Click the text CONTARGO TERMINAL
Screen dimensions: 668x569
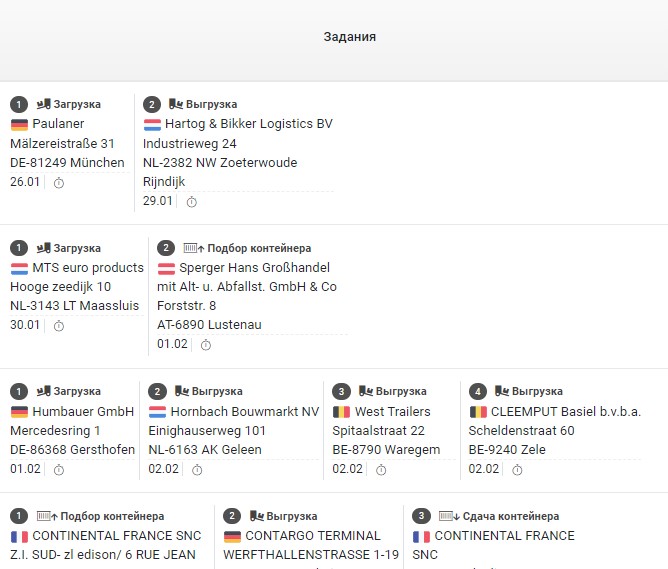313,536
